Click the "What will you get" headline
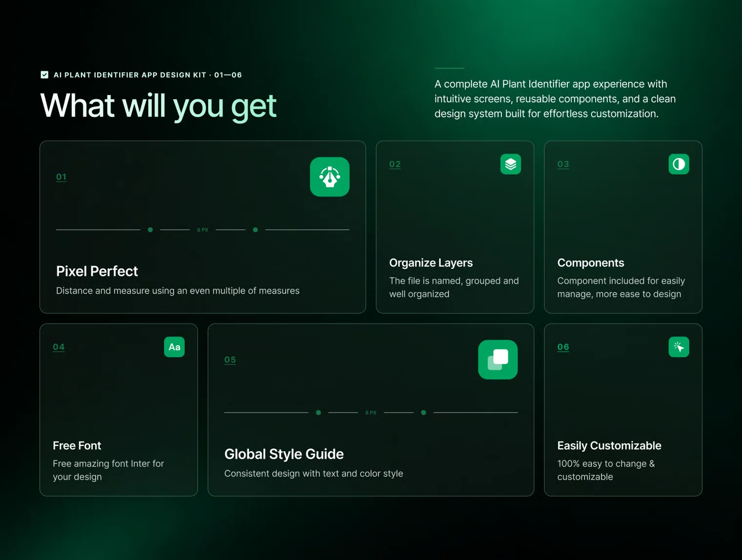This screenshot has width=742, height=560. pos(159,106)
